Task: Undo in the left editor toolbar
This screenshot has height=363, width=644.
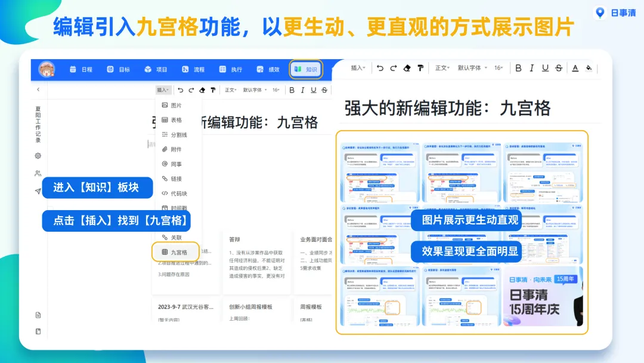Action: click(x=180, y=90)
